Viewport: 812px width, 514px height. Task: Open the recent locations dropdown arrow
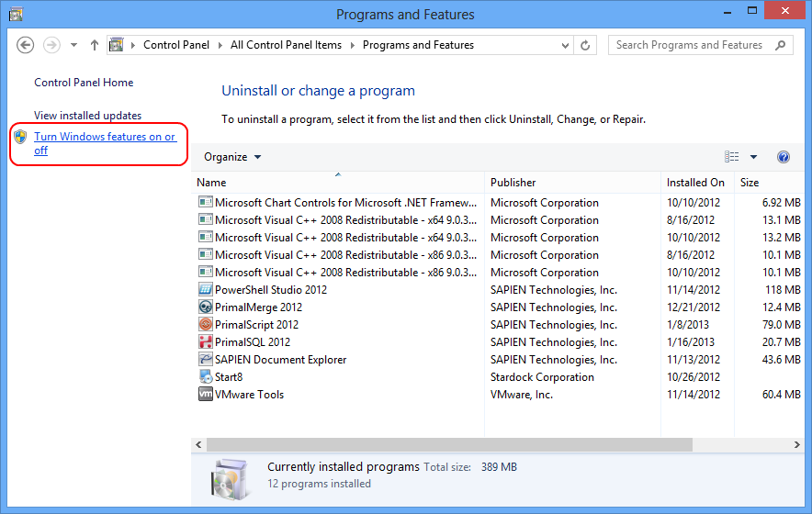[74, 45]
